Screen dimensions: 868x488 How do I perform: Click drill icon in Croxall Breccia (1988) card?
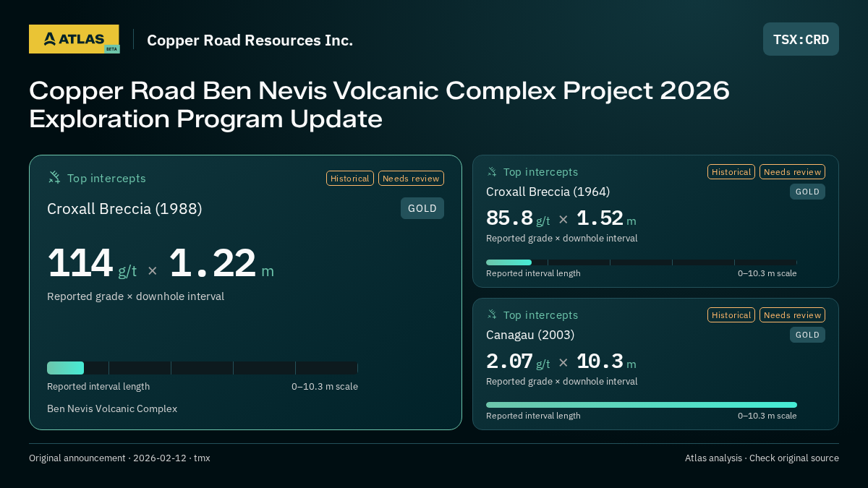54,178
